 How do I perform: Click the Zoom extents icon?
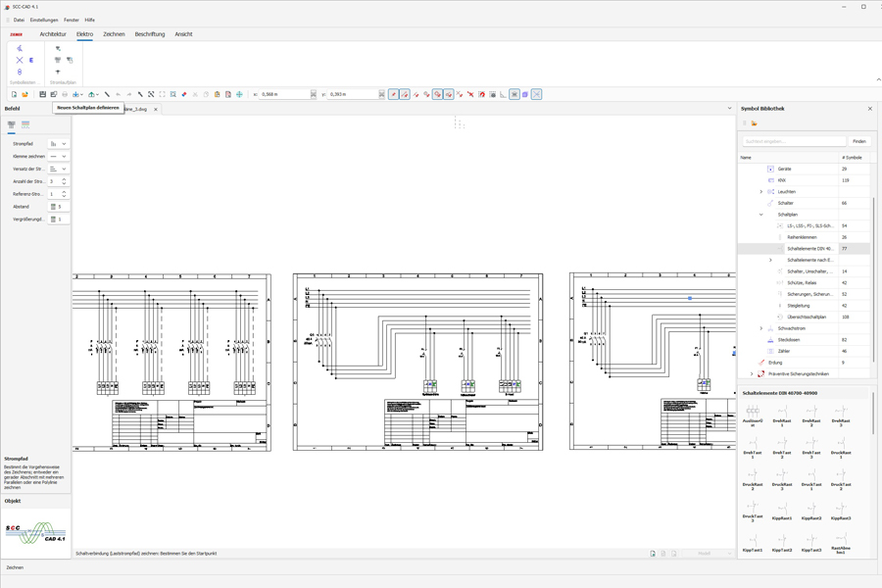pos(151,94)
